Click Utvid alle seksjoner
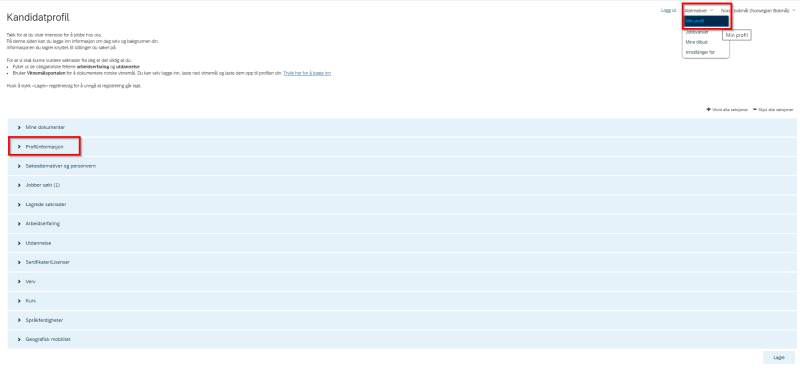The height and width of the screenshot is (371, 800). click(x=727, y=110)
